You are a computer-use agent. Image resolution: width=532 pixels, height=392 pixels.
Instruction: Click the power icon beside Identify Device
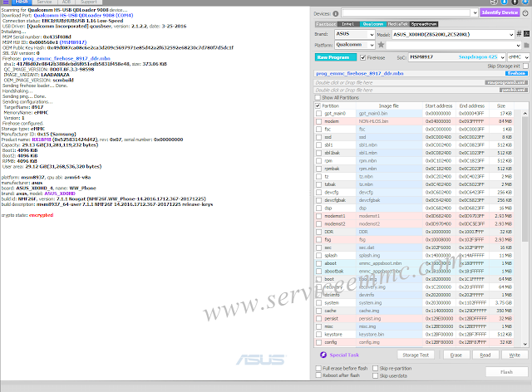pyautogui.click(x=525, y=13)
